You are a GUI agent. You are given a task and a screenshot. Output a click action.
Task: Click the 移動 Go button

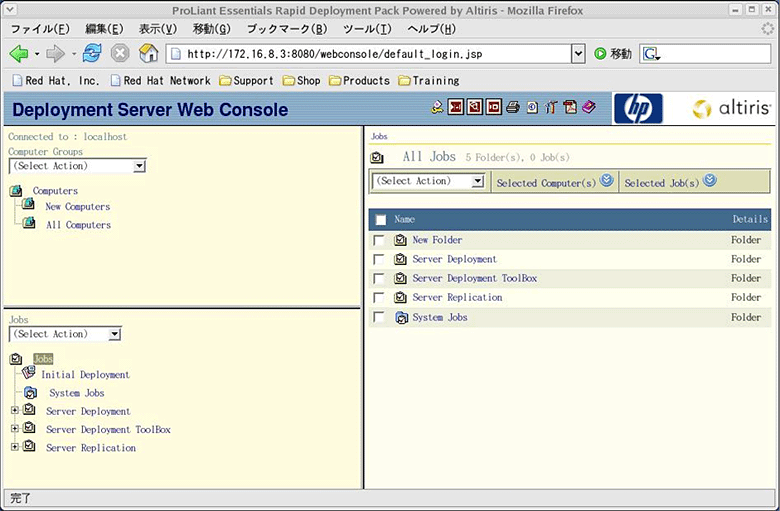613,53
